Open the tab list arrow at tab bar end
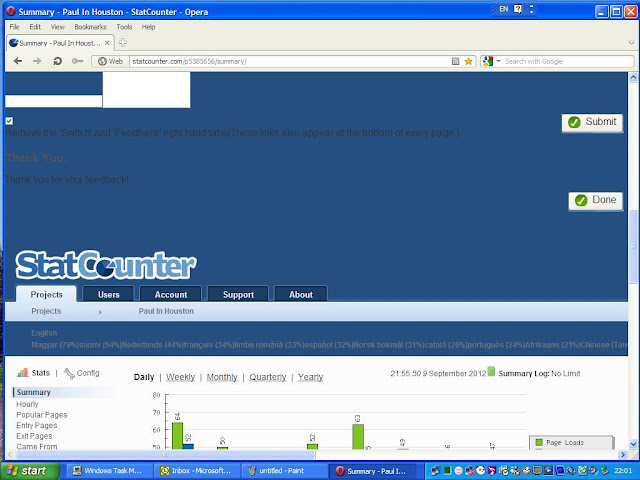 click(x=631, y=42)
